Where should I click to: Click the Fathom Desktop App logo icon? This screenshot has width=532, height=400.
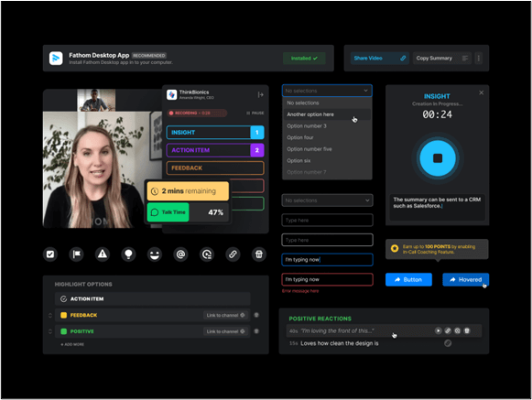click(56, 59)
